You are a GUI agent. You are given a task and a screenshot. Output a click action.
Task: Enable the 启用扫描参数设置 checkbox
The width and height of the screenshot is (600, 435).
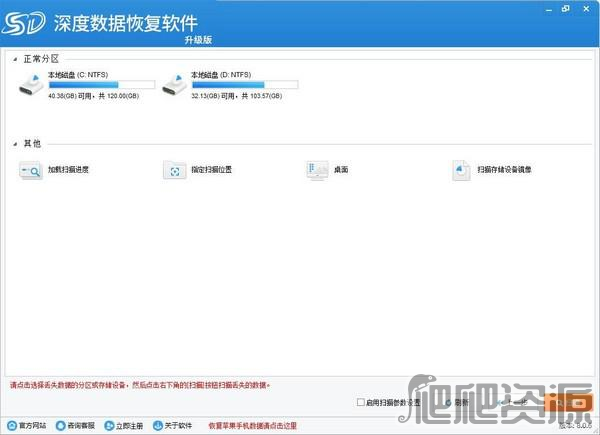click(x=360, y=402)
